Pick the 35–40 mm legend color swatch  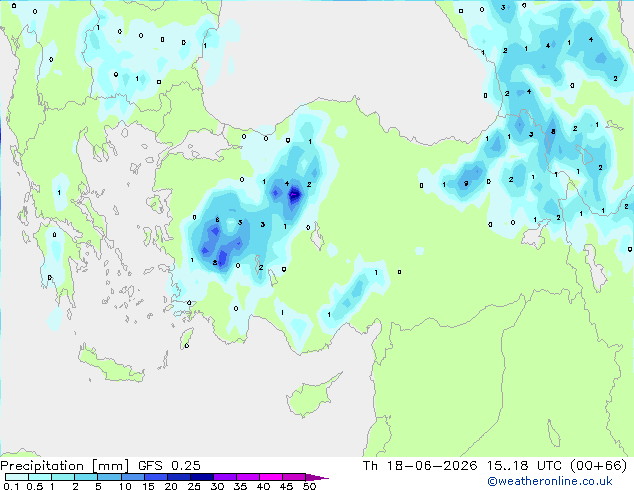247,477
